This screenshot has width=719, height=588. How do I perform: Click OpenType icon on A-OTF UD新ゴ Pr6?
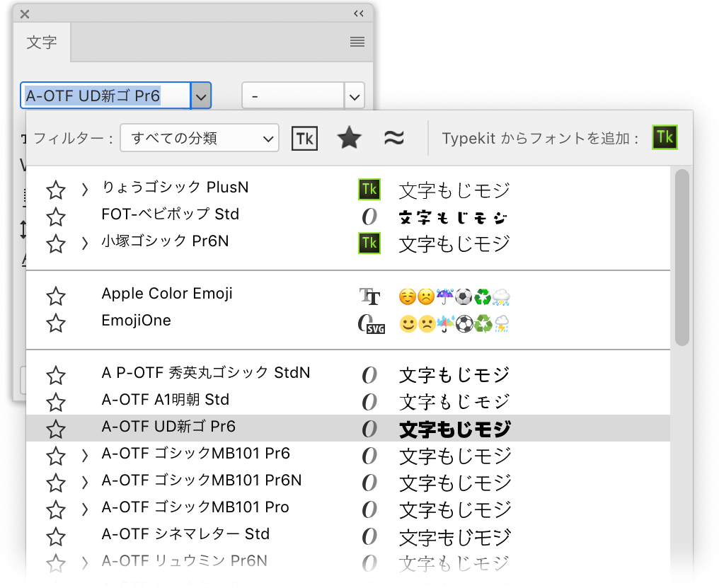[369, 429]
